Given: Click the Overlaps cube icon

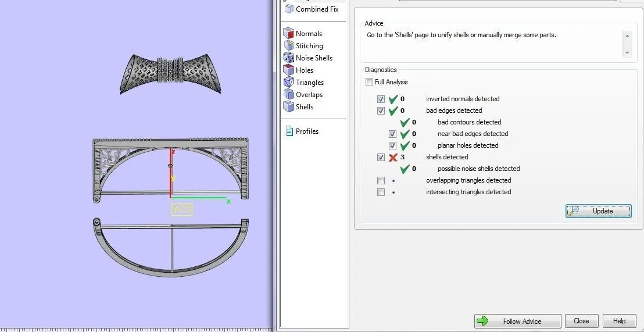Looking at the screenshot, I should pyautogui.click(x=289, y=95).
